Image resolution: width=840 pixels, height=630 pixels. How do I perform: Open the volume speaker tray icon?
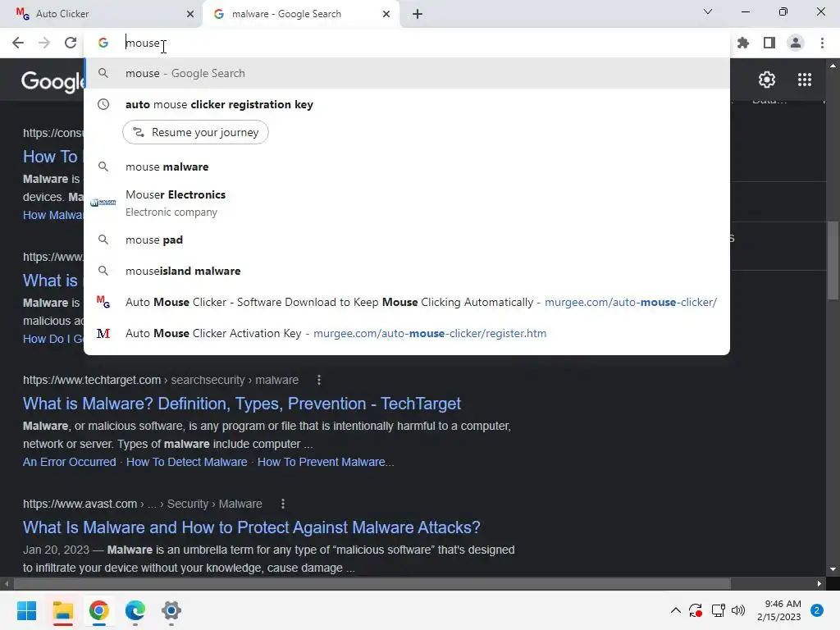click(738, 610)
